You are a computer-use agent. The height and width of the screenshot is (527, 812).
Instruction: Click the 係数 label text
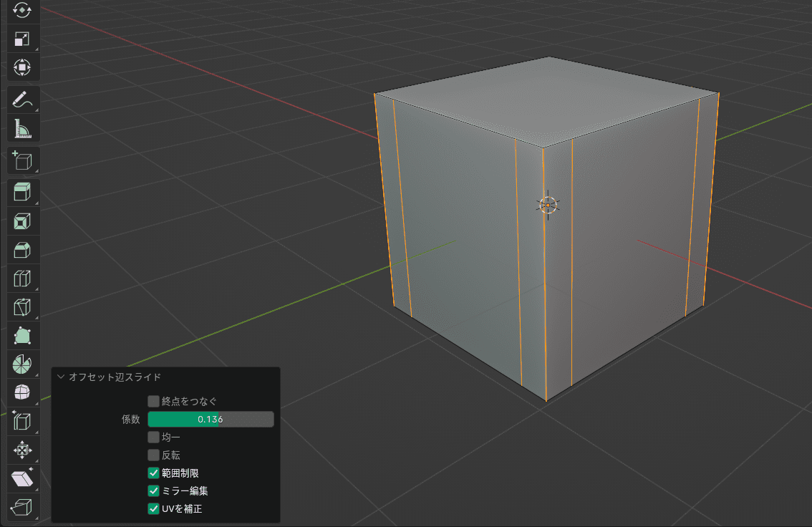[131, 420]
